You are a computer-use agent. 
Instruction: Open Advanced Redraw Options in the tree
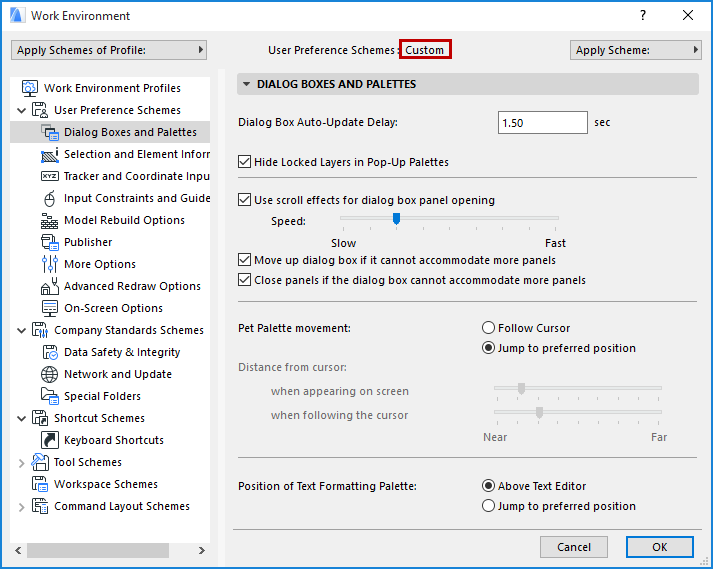click(132, 286)
